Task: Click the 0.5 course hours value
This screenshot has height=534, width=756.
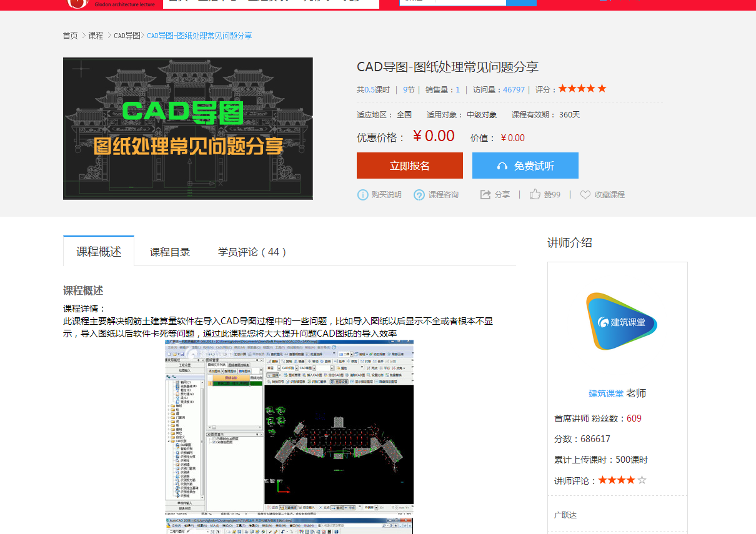Action: pyautogui.click(x=369, y=90)
